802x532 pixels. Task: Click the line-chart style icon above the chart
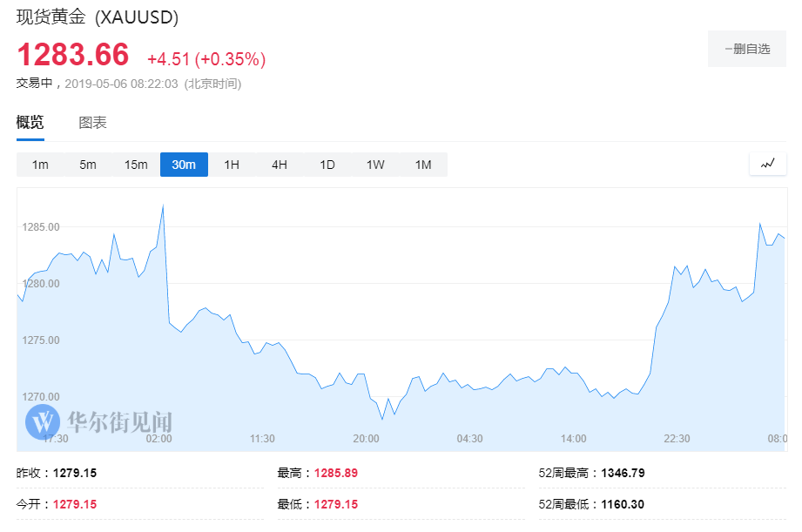point(767,164)
